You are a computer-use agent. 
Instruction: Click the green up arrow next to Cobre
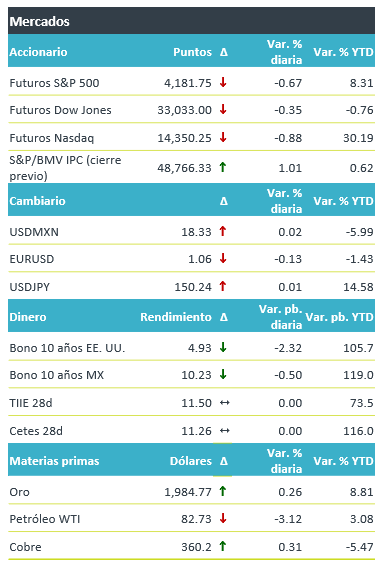[223, 546]
